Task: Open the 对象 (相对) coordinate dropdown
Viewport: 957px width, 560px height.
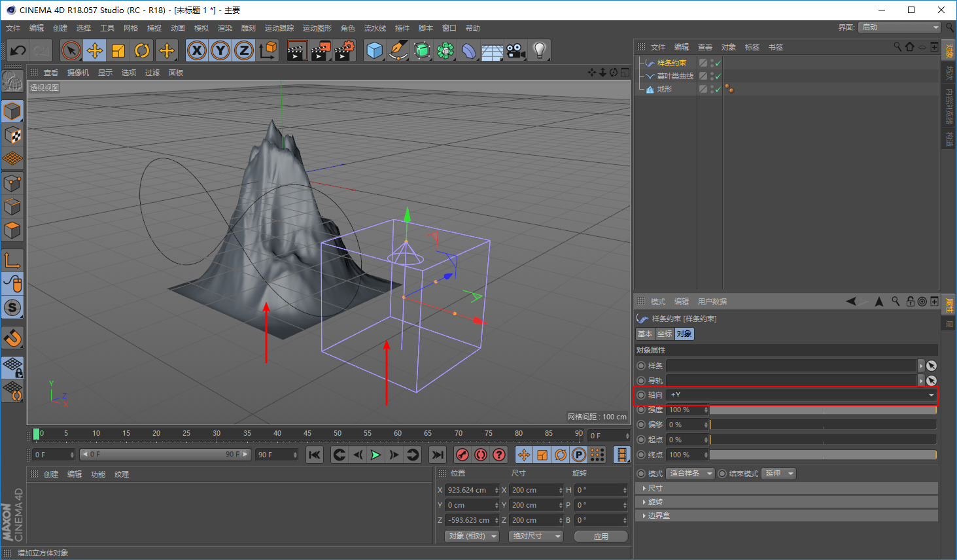Action: pyautogui.click(x=472, y=536)
